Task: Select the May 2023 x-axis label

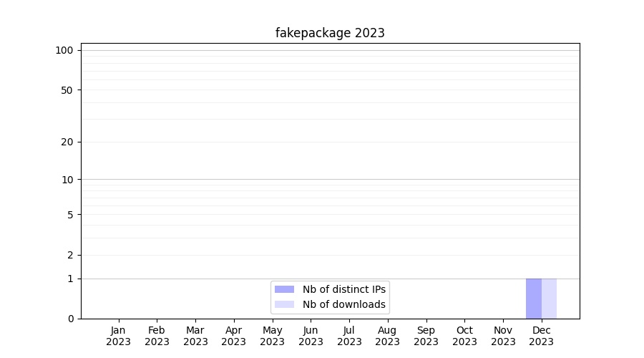Action: tap(273, 336)
